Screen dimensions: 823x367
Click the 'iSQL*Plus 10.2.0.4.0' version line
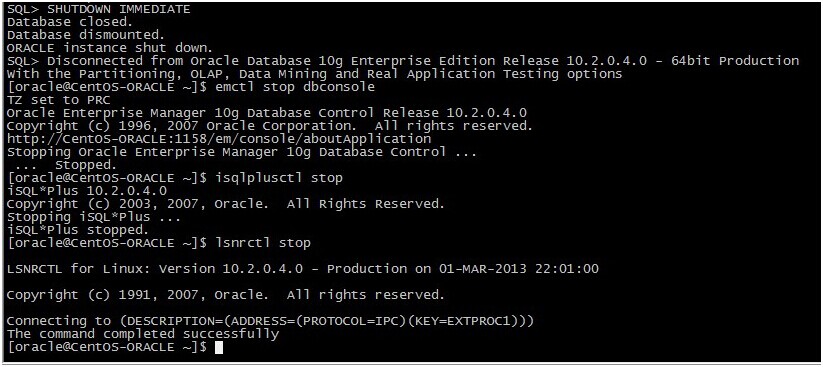pyautogui.click(x=87, y=191)
